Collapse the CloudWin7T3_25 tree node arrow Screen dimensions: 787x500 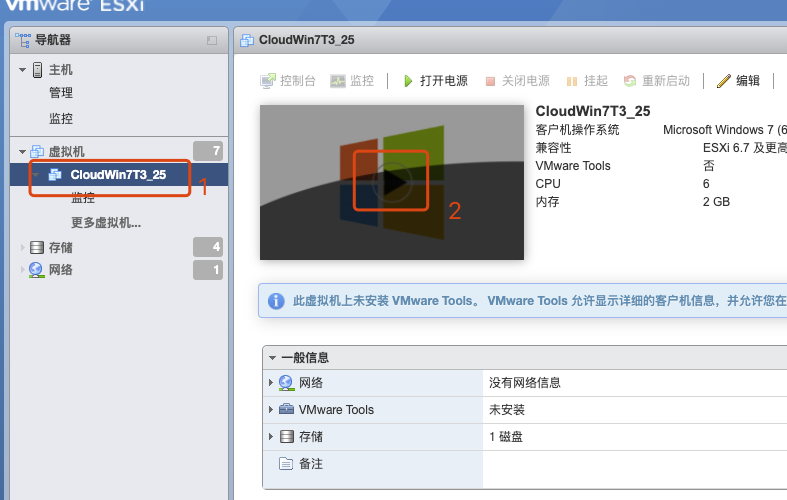(36, 175)
